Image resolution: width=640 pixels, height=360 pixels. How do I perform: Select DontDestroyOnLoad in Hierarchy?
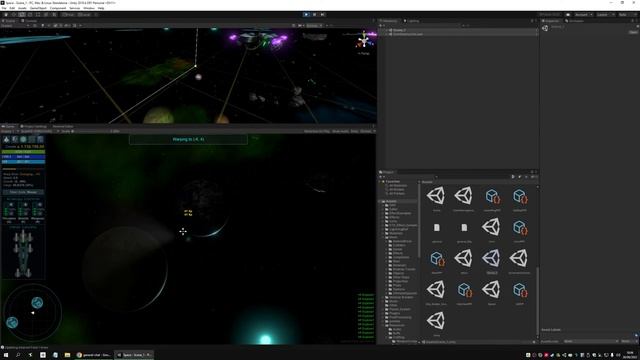[458, 34]
